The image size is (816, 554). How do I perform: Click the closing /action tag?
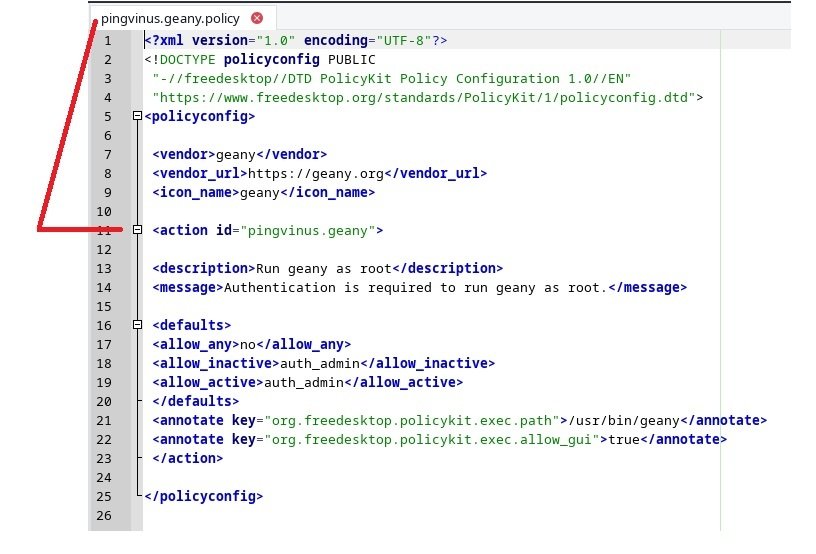[187, 458]
